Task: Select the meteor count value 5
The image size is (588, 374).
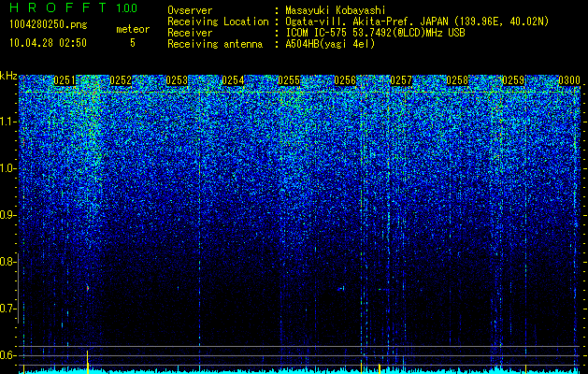Action: 133,43
